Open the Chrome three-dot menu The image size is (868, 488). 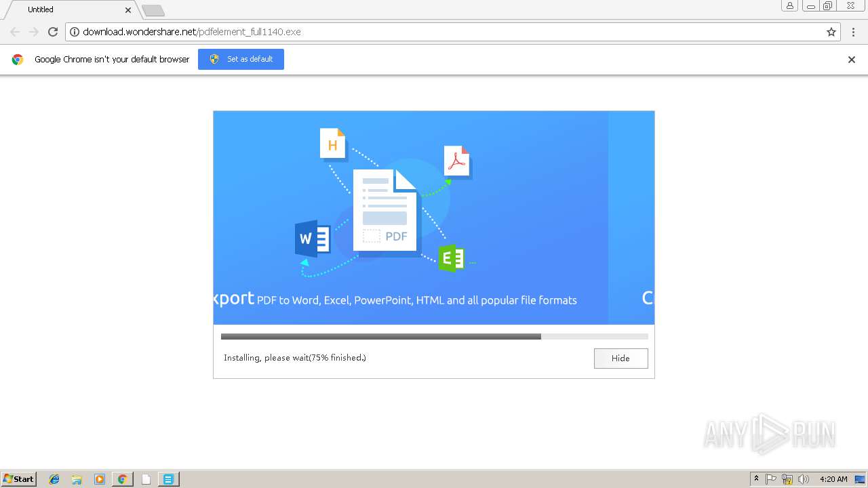pyautogui.click(x=854, y=32)
